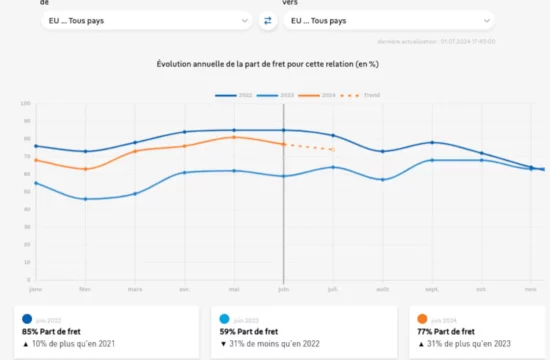Open the 'vers' EU Tous pays dropdown

(x=389, y=21)
